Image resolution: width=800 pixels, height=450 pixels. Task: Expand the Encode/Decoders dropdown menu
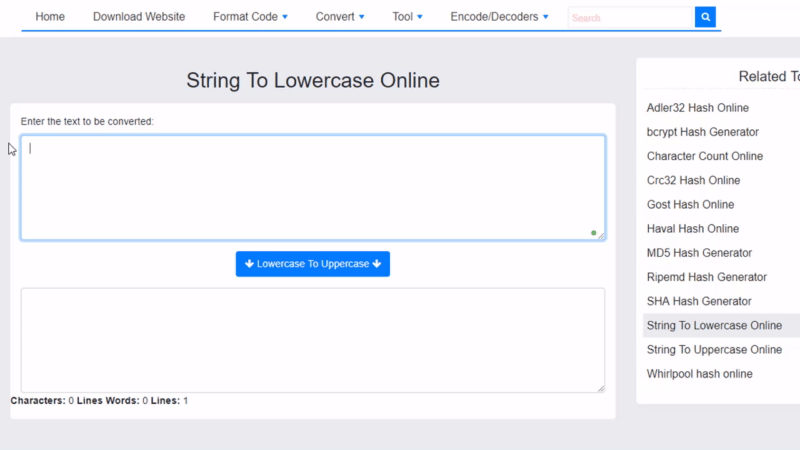coord(499,17)
